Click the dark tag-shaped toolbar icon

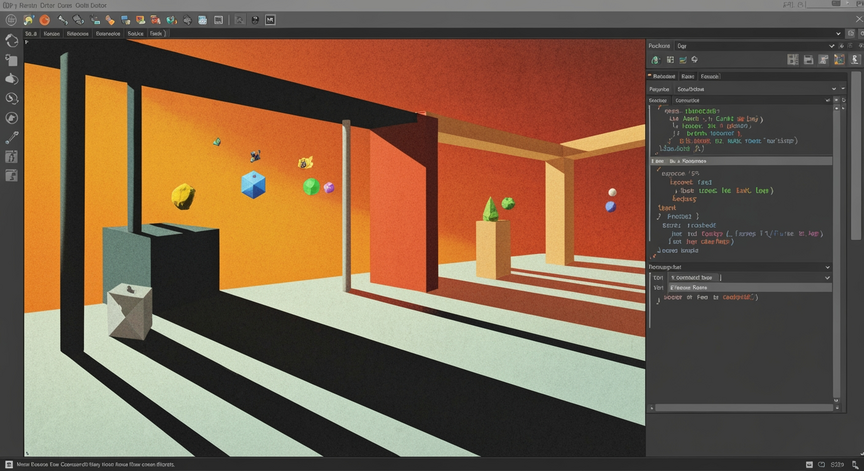78,20
